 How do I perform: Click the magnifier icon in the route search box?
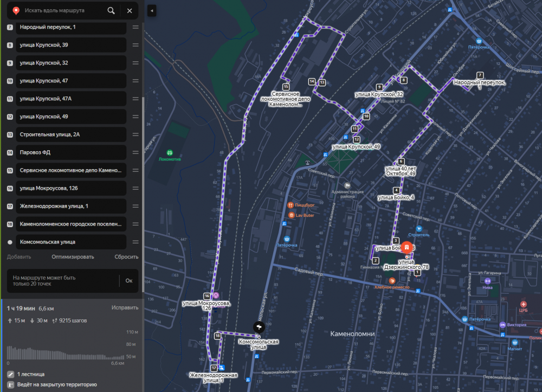tap(111, 11)
